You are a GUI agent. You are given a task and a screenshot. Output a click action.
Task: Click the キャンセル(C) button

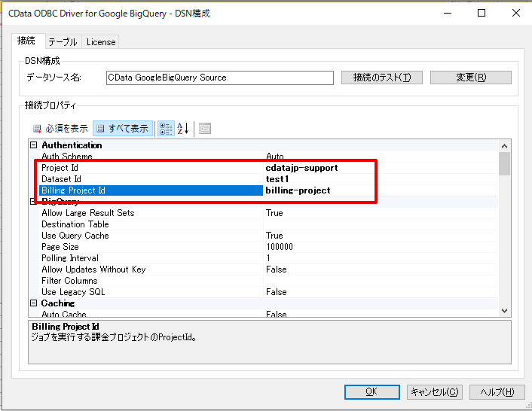pos(434,391)
